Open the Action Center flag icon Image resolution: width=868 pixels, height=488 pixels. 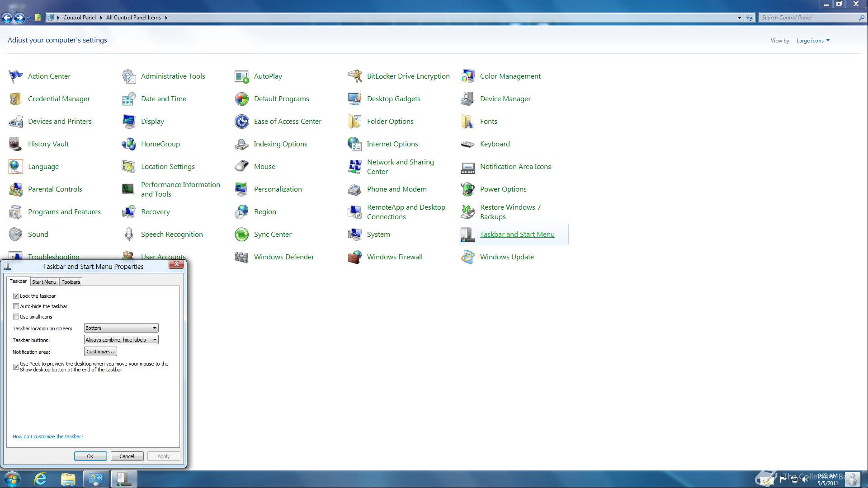tap(15, 76)
